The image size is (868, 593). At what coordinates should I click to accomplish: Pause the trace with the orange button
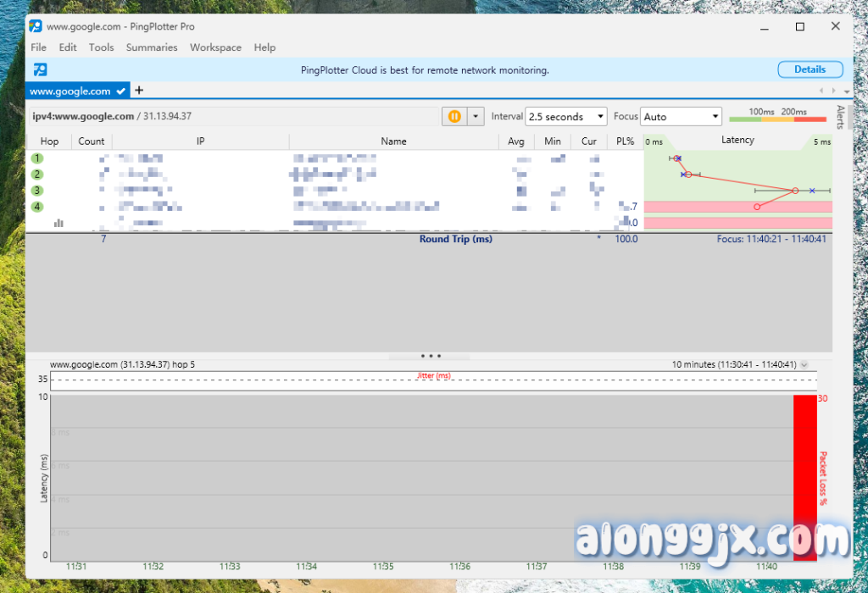[x=454, y=117]
